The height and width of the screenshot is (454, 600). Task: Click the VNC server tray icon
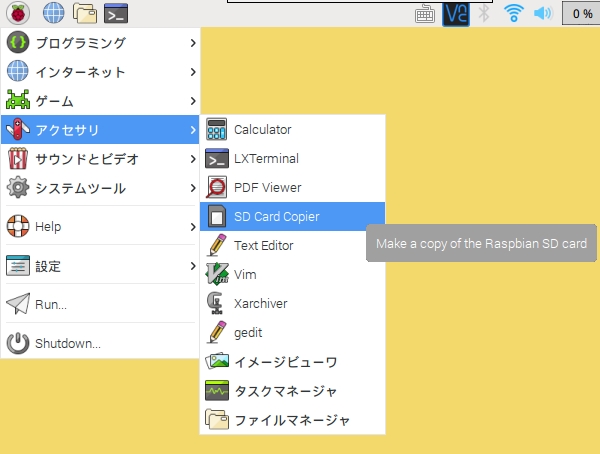pyautogui.click(x=456, y=13)
